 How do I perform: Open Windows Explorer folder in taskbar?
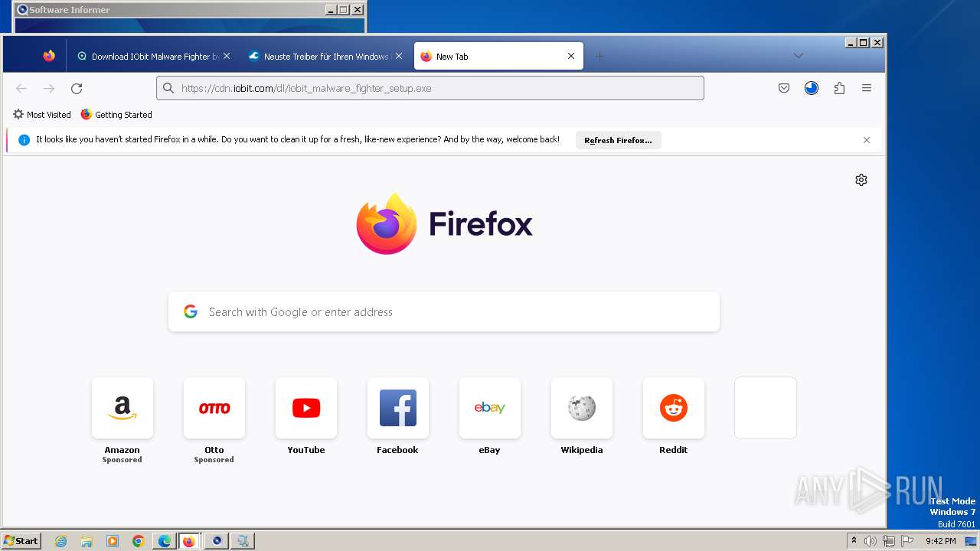tap(87, 541)
